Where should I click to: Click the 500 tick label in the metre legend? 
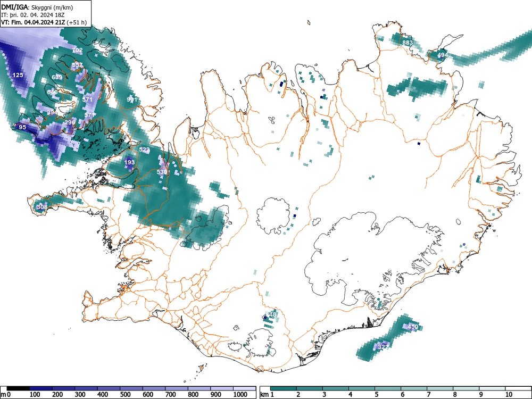(126, 395)
